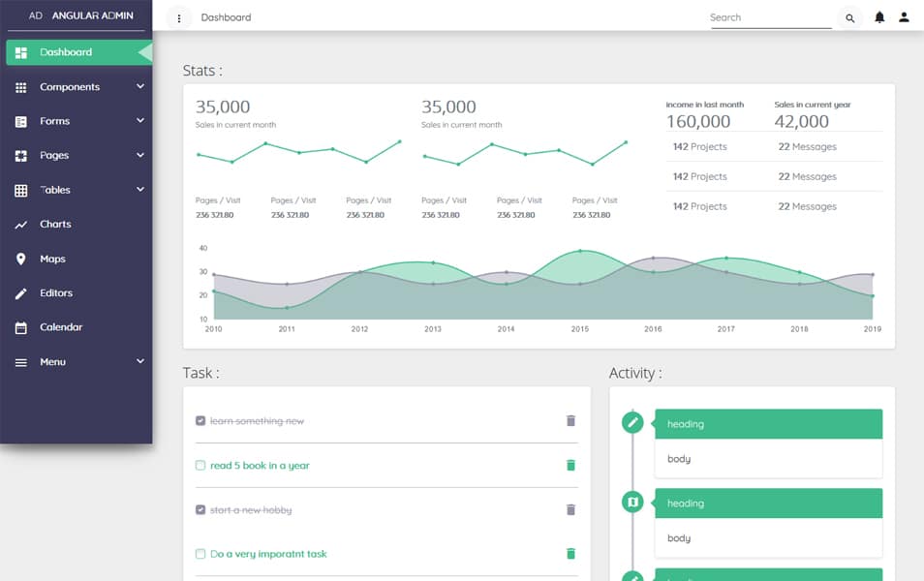This screenshot has height=581, width=924.
Task: Open the notifications bell
Action: click(x=879, y=17)
